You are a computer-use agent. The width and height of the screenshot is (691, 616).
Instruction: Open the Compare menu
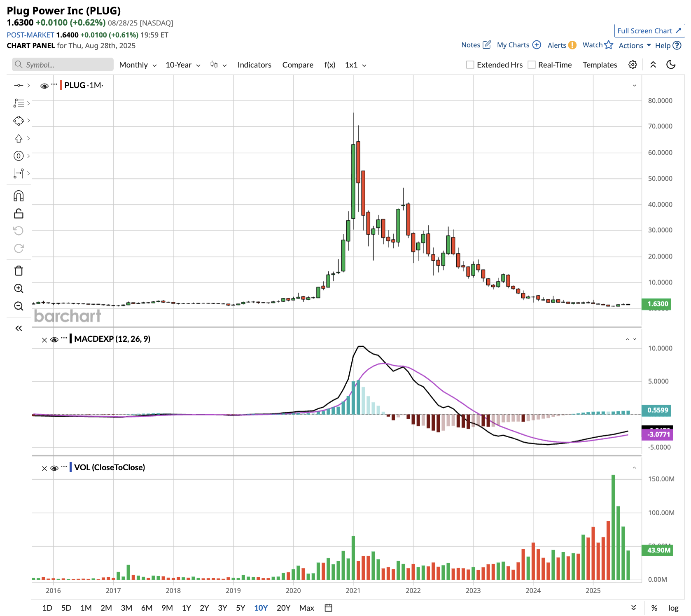[298, 65]
